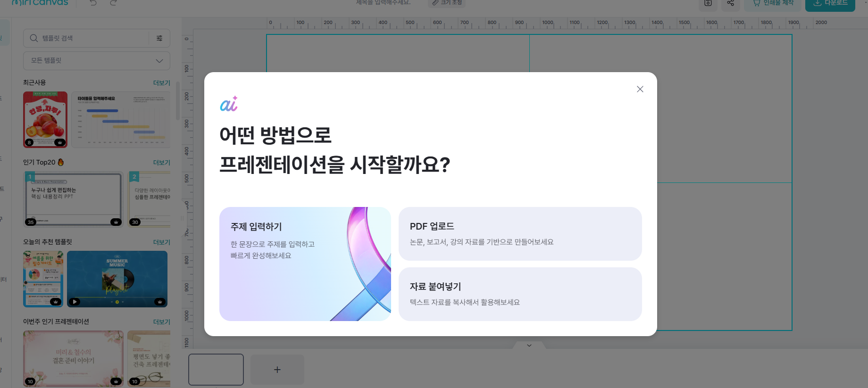
Task: Select the 핵심 내용정리 PPT template
Action: [x=73, y=199]
